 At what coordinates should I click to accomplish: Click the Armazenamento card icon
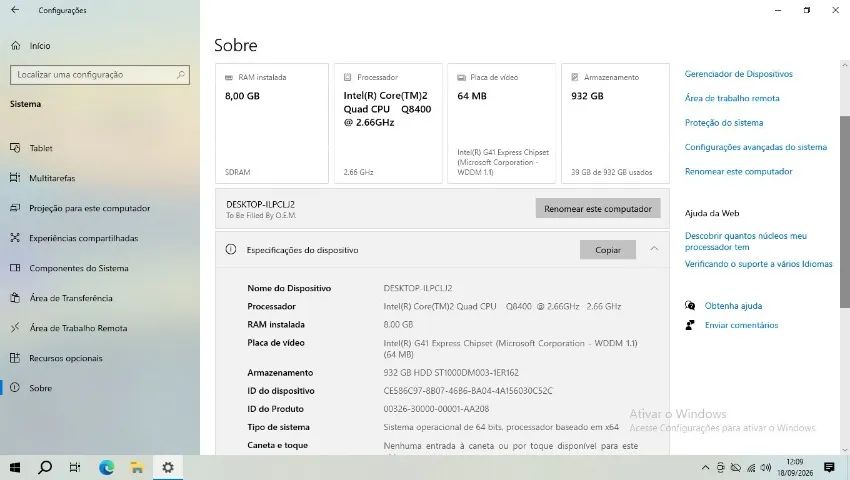tap(575, 78)
